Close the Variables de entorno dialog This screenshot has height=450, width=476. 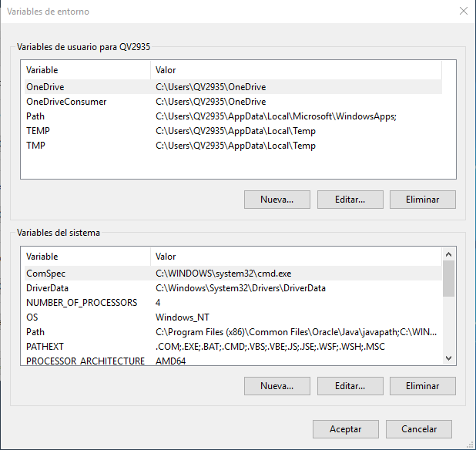coord(463,11)
